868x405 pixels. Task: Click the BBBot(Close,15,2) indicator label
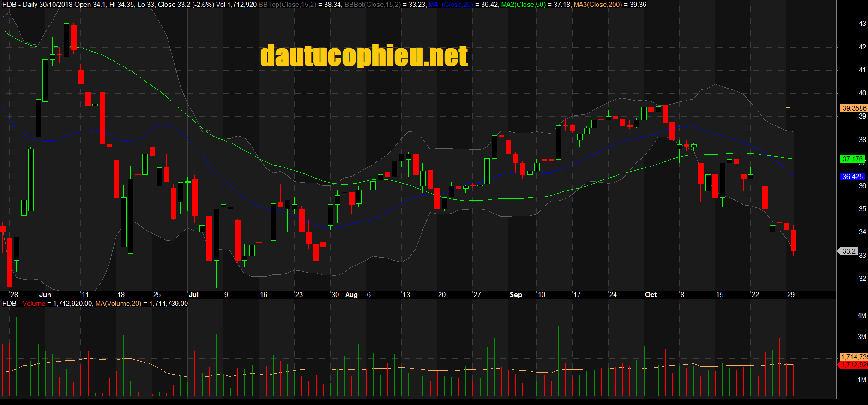372,5
